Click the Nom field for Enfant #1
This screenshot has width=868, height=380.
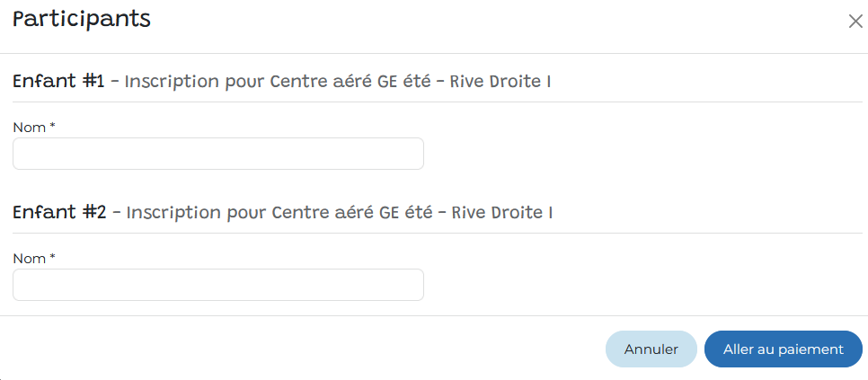point(217,154)
